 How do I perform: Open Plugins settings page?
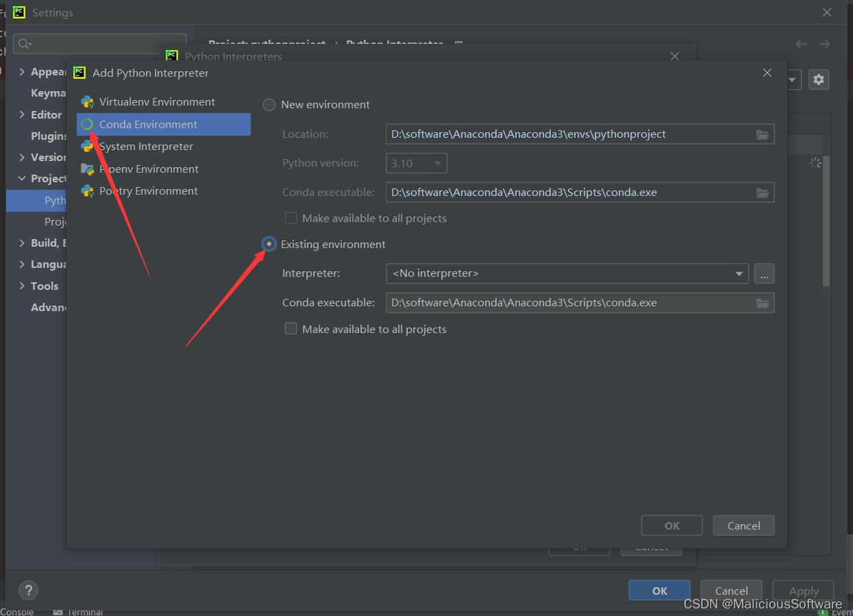point(49,136)
